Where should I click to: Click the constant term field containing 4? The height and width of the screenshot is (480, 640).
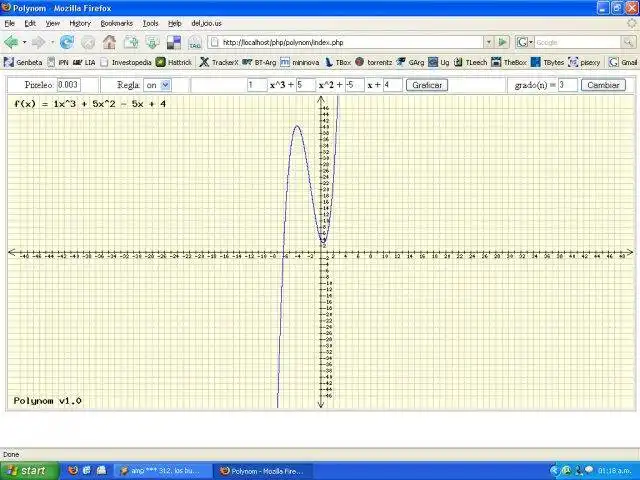392,85
